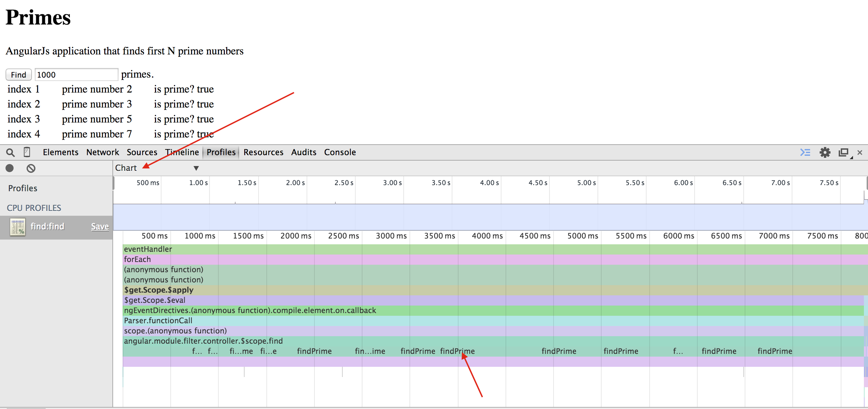Click the search magnifier icon in DevTools

(x=10, y=152)
